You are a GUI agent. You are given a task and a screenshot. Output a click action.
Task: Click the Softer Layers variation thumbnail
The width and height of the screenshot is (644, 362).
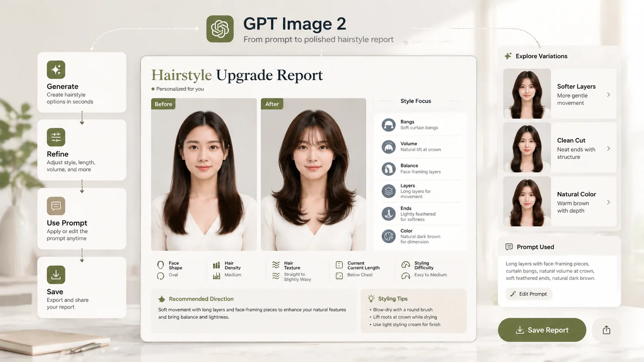(527, 94)
